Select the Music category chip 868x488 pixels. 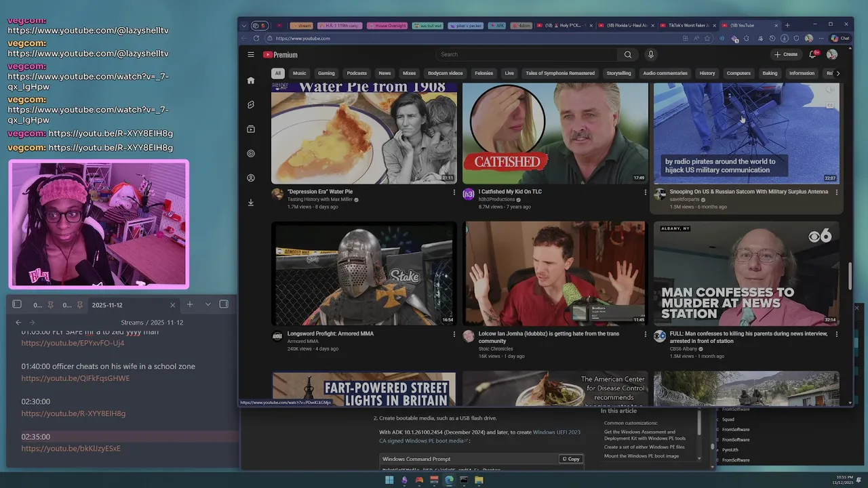click(x=299, y=73)
